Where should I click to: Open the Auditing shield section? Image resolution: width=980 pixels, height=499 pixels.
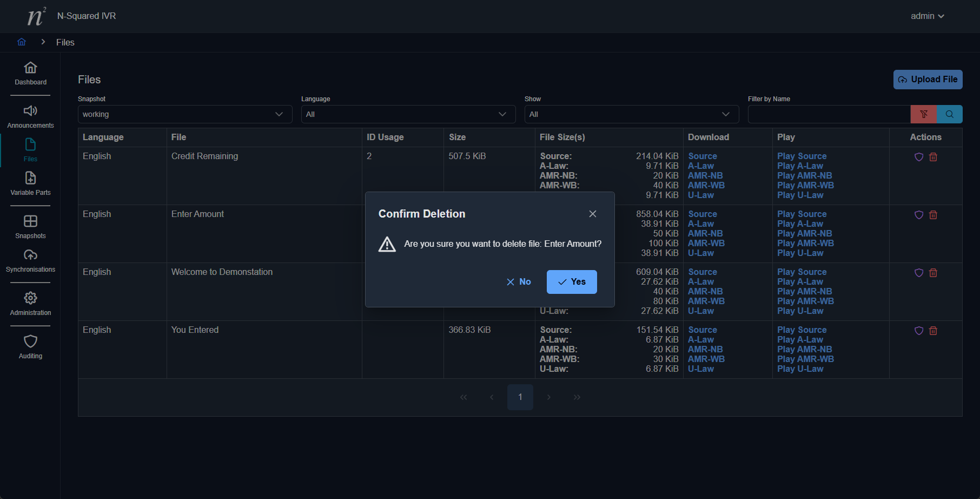30,347
